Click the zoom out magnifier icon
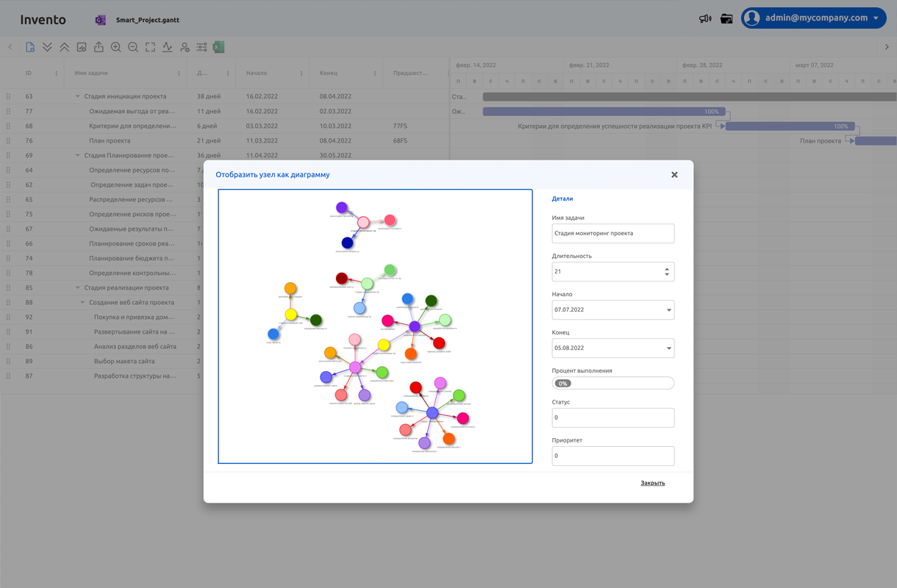 (133, 47)
